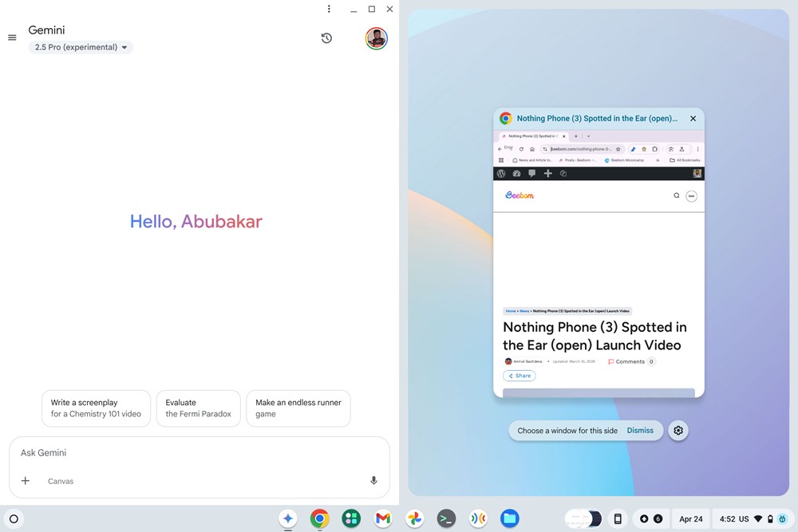Open Gmail from the shelf

[383, 518]
